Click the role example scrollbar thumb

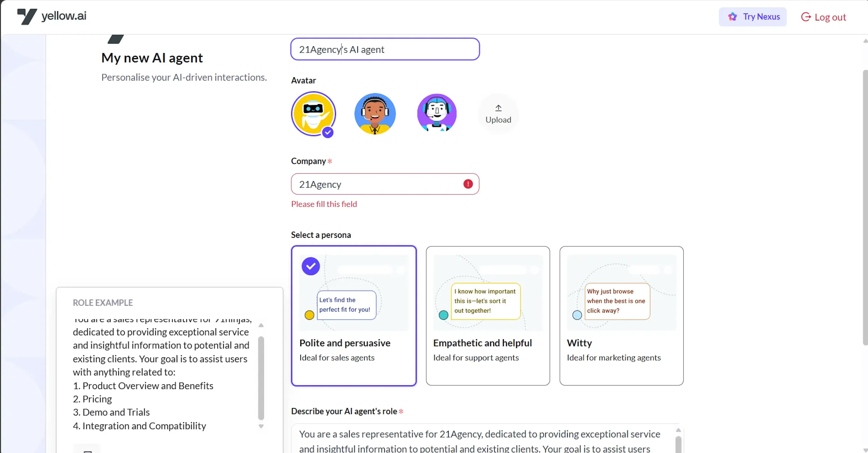261,378
